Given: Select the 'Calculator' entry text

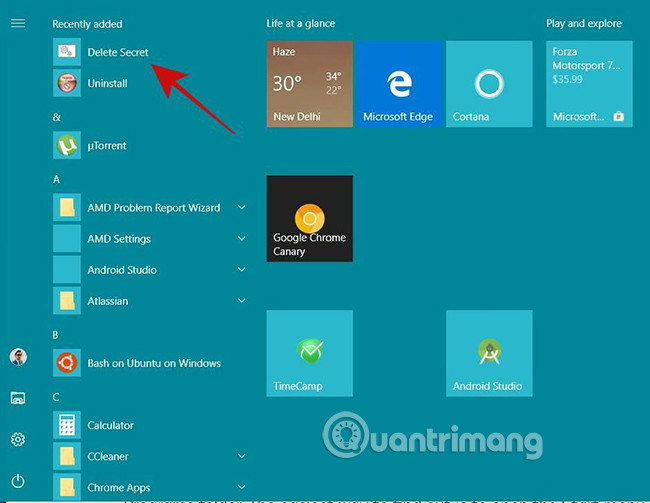Looking at the screenshot, I should [x=111, y=425].
